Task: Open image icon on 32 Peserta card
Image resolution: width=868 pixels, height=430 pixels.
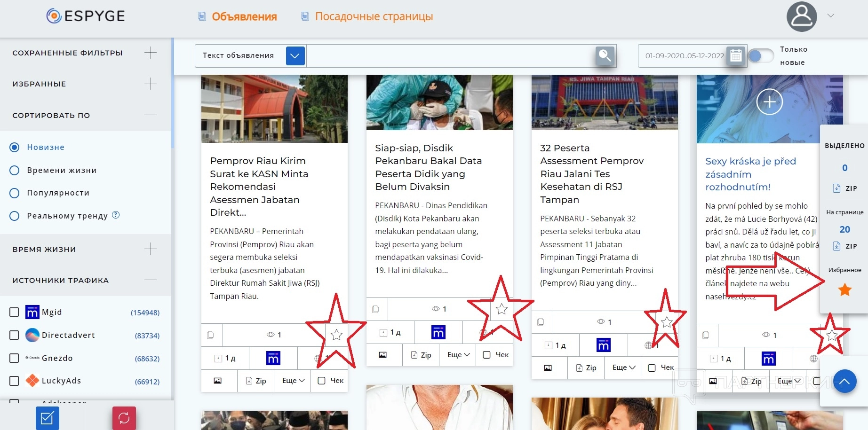Action: [548, 367]
